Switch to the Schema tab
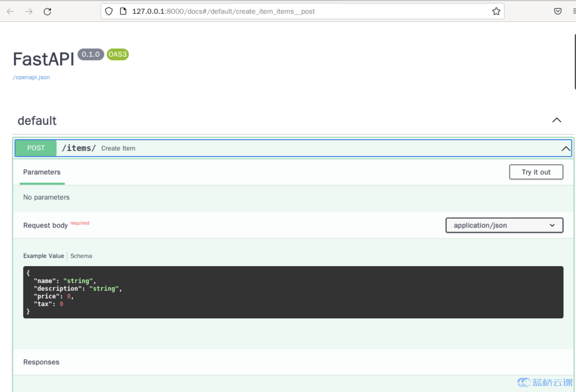 coord(81,256)
